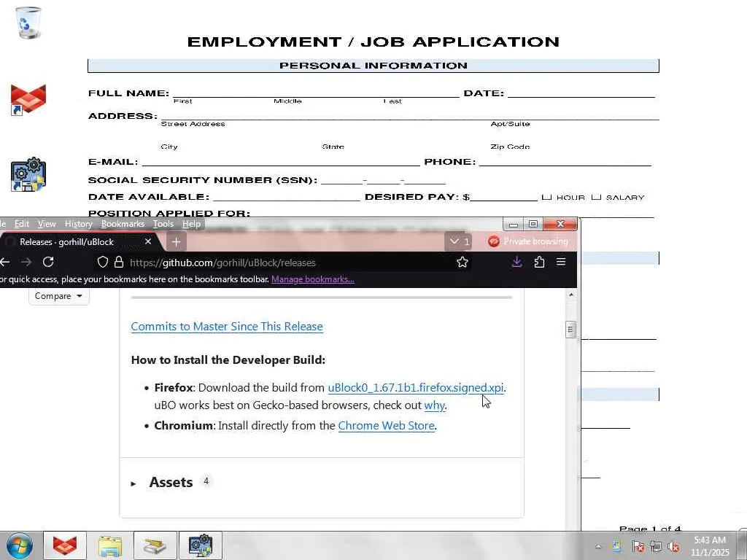Open the History menu
Screen dimensions: 747x560
tap(79, 224)
